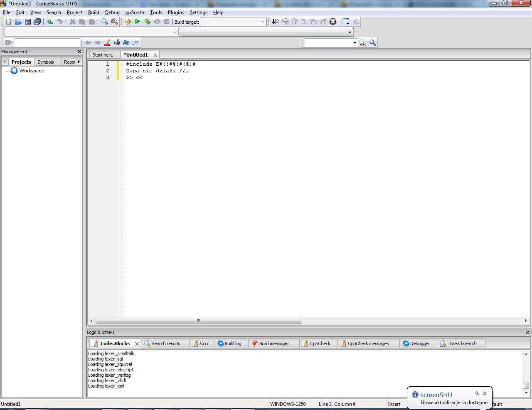532x410 pixels.
Task: Click the Cut scissors icon
Action: (x=73, y=22)
